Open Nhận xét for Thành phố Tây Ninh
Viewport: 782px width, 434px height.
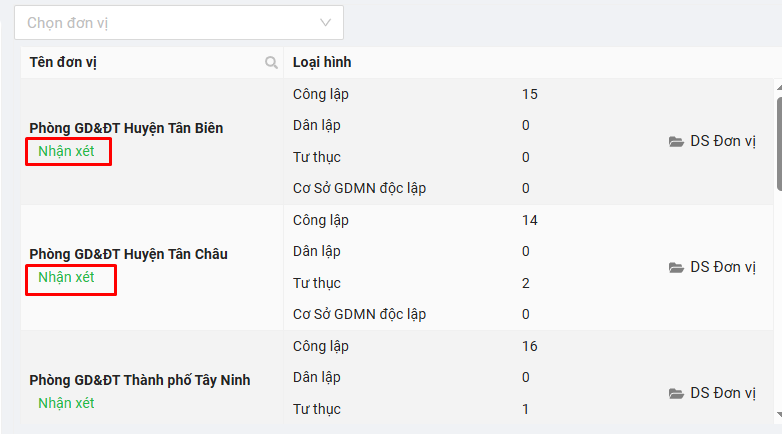pyautogui.click(x=67, y=403)
